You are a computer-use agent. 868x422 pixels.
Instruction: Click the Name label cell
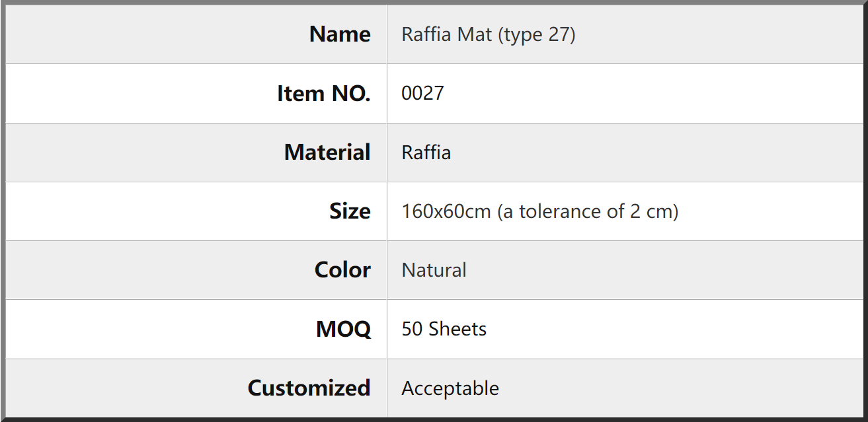196,34
